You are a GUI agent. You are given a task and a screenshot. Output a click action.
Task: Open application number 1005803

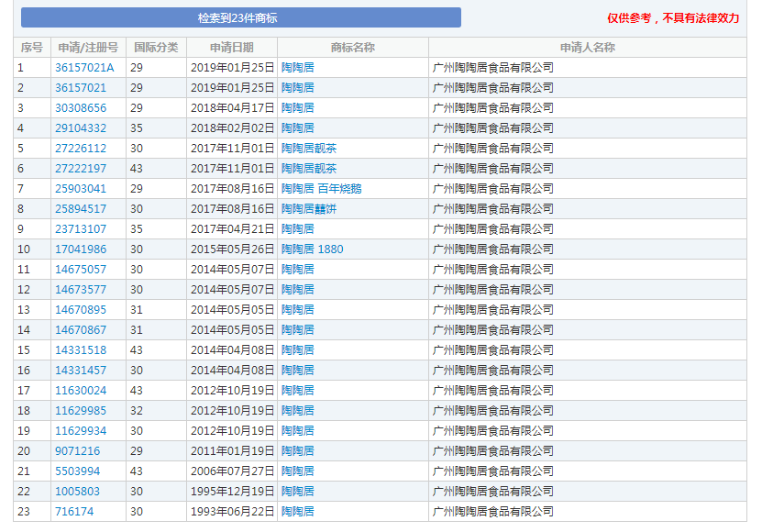click(77, 491)
